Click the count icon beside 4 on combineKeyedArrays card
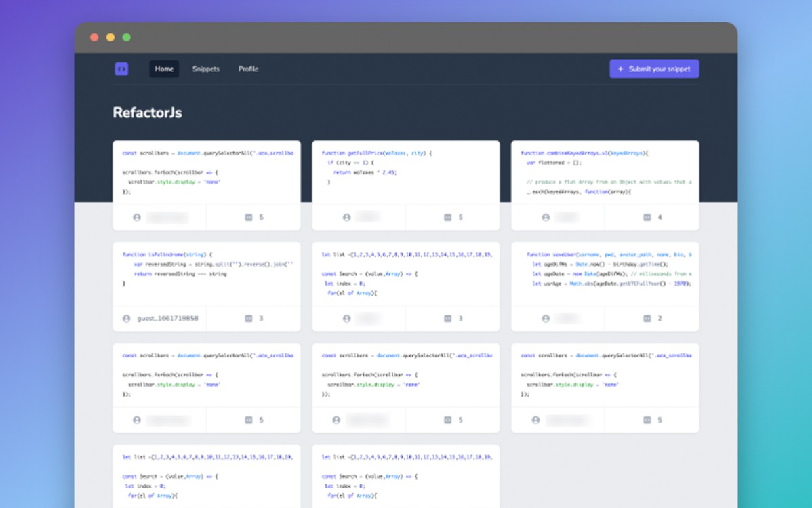812x508 pixels. pyautogui.click(x=647, y=217)
